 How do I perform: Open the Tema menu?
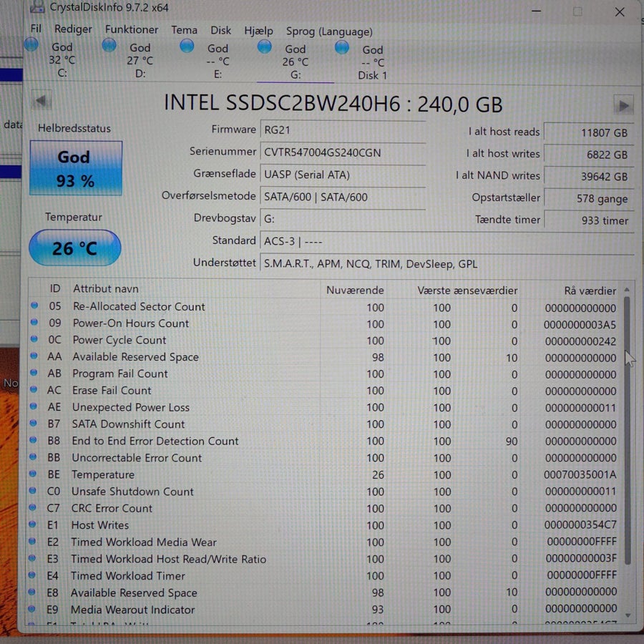click(x=184, y=30)
